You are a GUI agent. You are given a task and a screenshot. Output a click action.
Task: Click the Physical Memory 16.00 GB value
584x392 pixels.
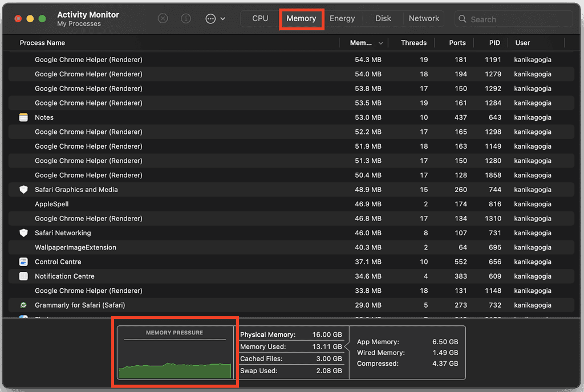tap(327, 334)
